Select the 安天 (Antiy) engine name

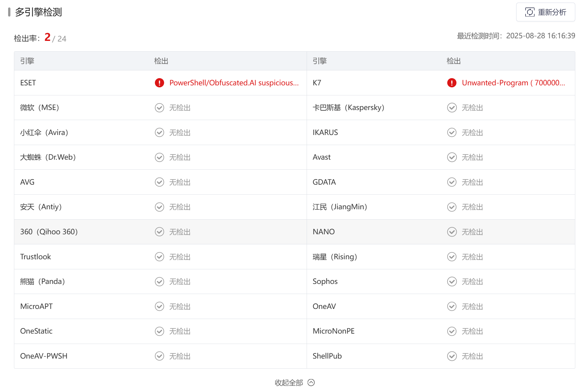pos(41,207)
